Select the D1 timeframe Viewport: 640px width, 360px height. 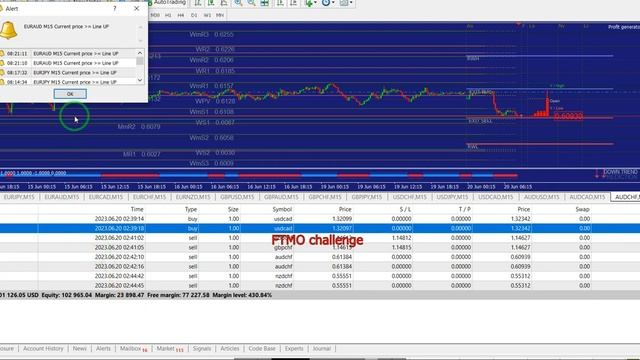coord(194,15)
